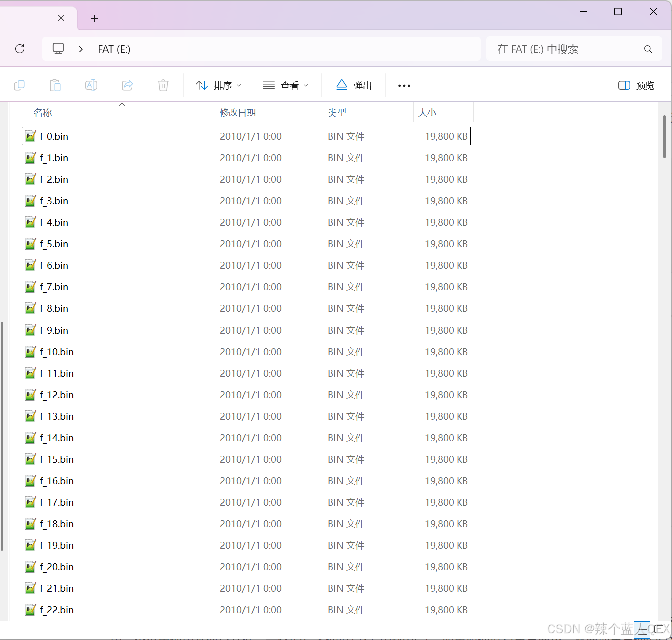
Task: Click the 19,800 KB size of f_13.bin
Action: pos(446,416)
